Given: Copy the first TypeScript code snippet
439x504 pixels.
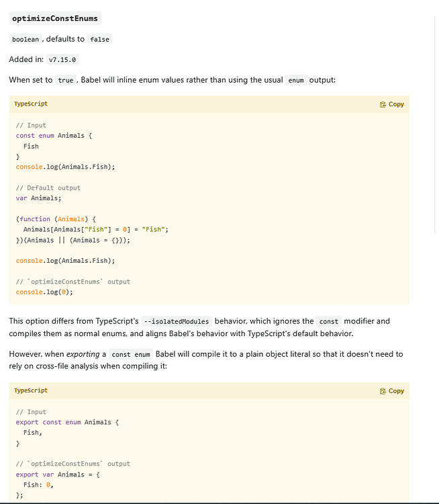Looking at the screenshot, I should (x=392, y=105).
